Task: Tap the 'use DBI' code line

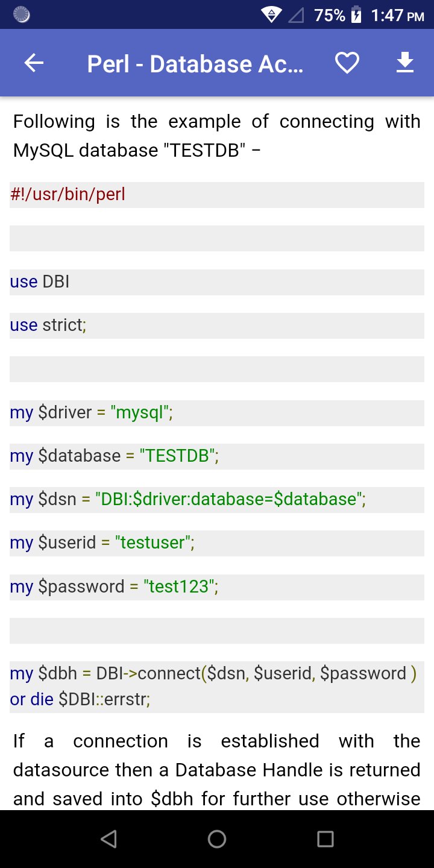Action: point(217,282)
